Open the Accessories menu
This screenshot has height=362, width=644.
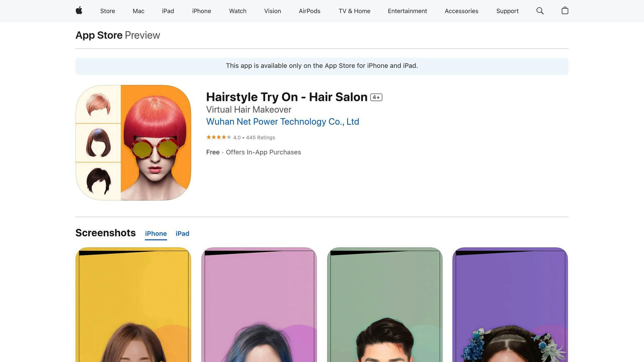click(x=461, y=11)
